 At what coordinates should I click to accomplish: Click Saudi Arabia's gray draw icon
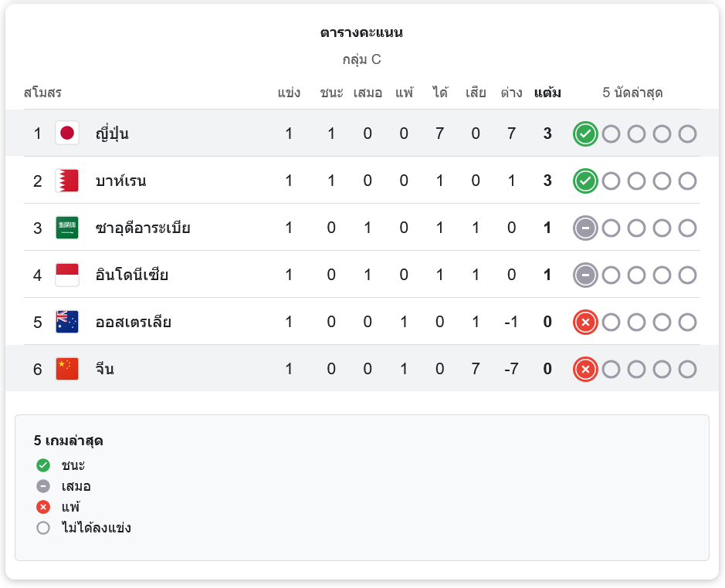pyautogui.click(x=585, y=228)
